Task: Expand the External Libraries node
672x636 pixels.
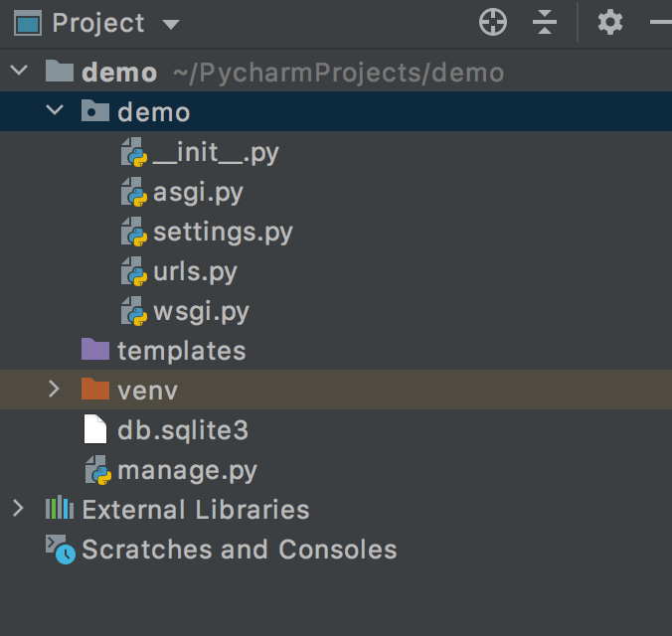Action: click(x=18, y=510)
